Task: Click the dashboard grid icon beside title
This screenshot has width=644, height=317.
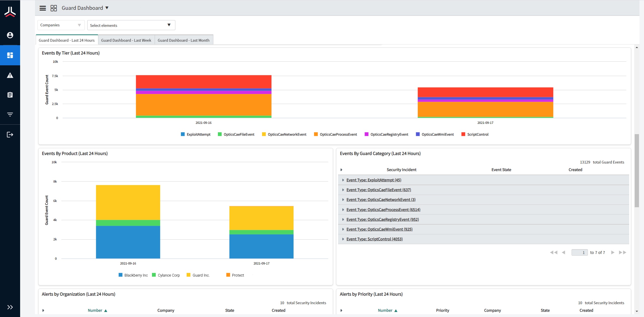Action: [54, 8]
